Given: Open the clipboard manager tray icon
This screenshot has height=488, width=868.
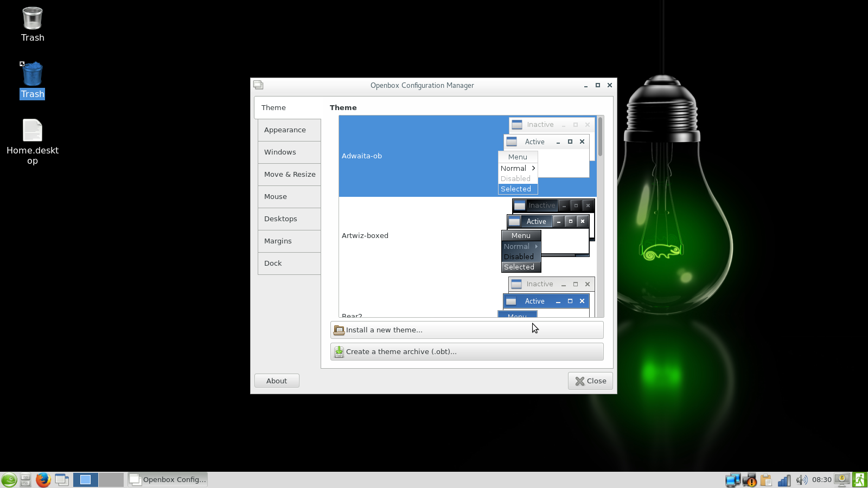Looking at the screenshot, I should (766, 480).
